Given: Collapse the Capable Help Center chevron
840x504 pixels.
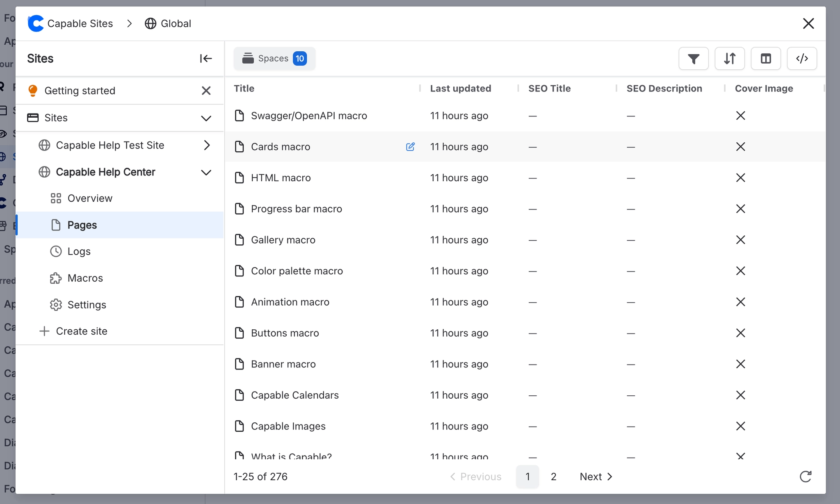Looking at the screenshot, I should coord(206,172).
